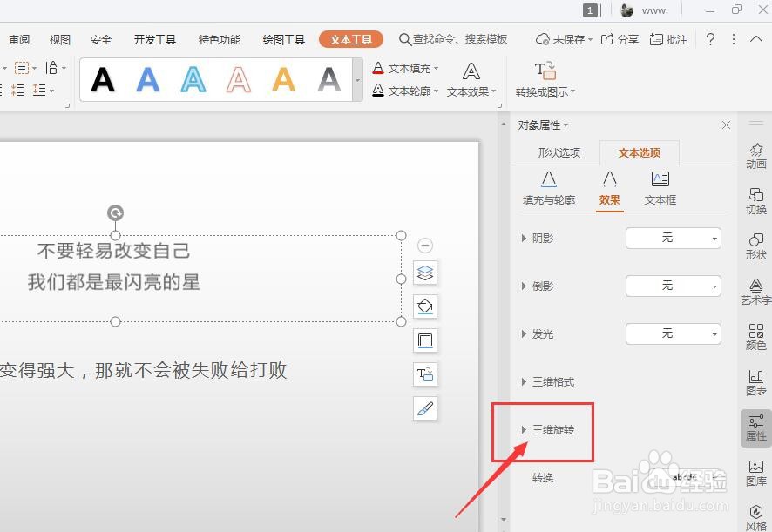Open the 颜色 (Colors) sidebar panel

point(755,337)
